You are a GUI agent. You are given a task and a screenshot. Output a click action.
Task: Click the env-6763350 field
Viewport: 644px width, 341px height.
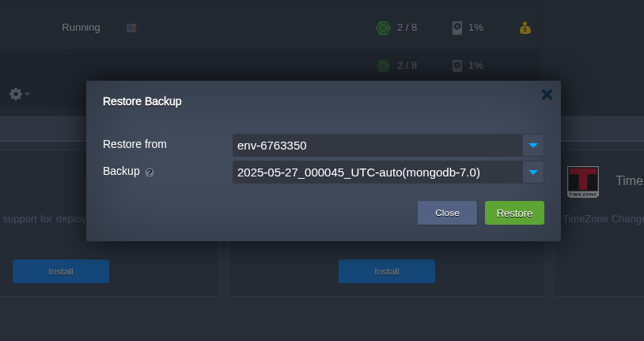click(377, 146)
